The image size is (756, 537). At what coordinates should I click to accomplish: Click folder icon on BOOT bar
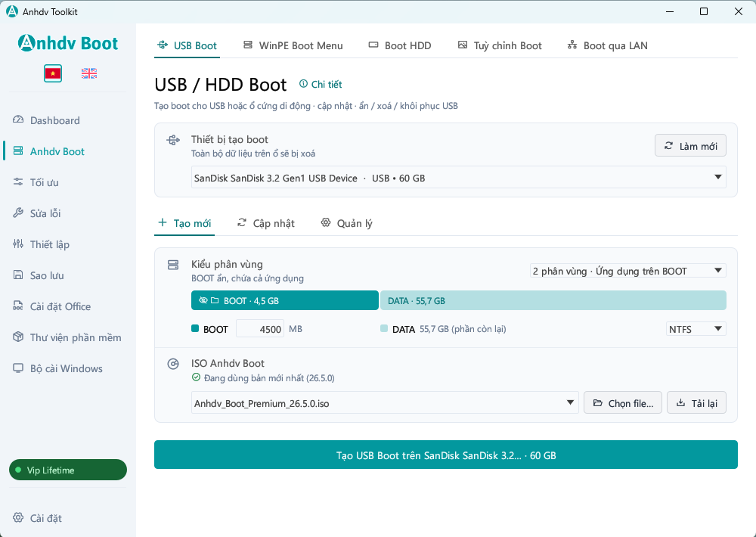tap(215, 300)
